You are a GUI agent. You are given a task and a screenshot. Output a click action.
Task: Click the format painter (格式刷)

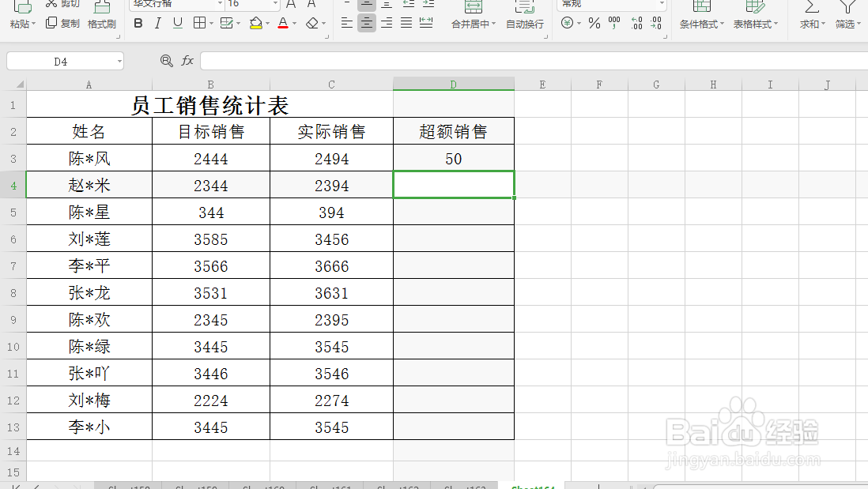[x=102, y=17]
